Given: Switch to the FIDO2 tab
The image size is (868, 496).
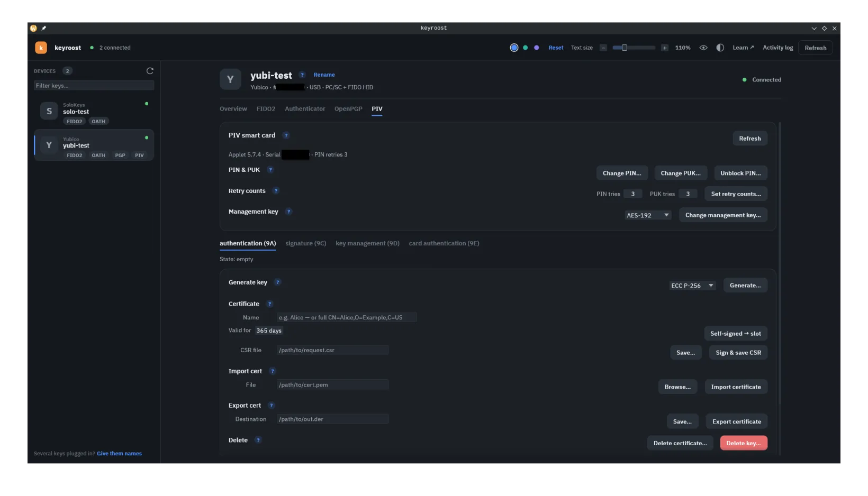Looking at the screenshot, I should pos(266,109).
